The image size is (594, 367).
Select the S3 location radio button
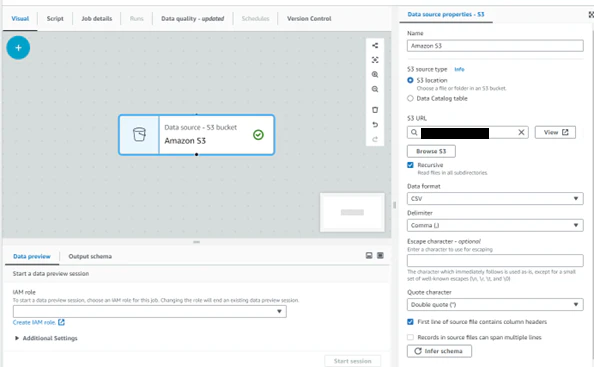[x=410, y=80]
